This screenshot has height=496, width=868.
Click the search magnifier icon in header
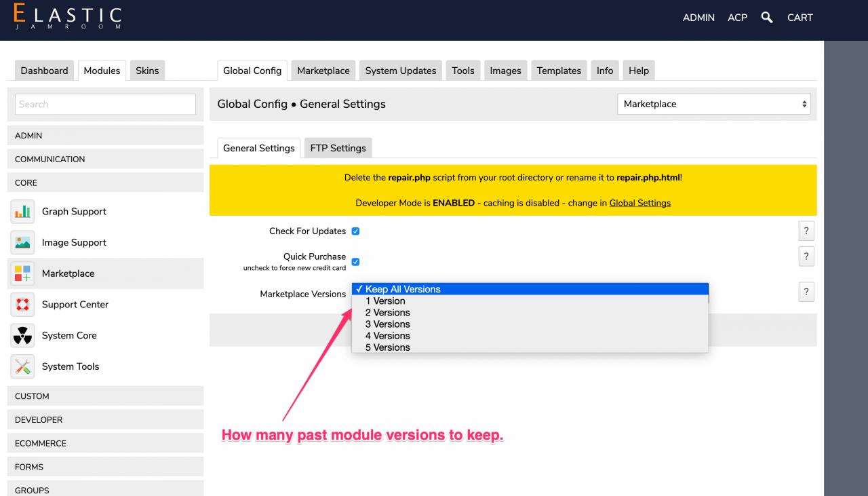coord(767,18)
